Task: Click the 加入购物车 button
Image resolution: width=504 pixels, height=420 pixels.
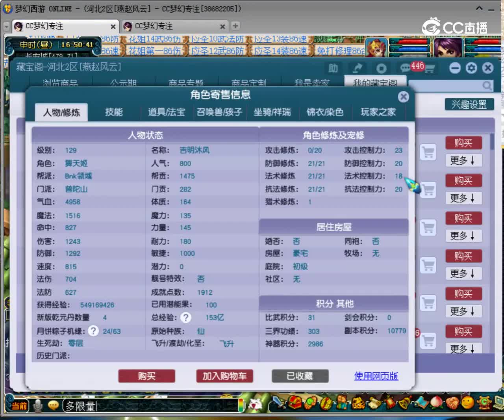Action: coord(224,376)
